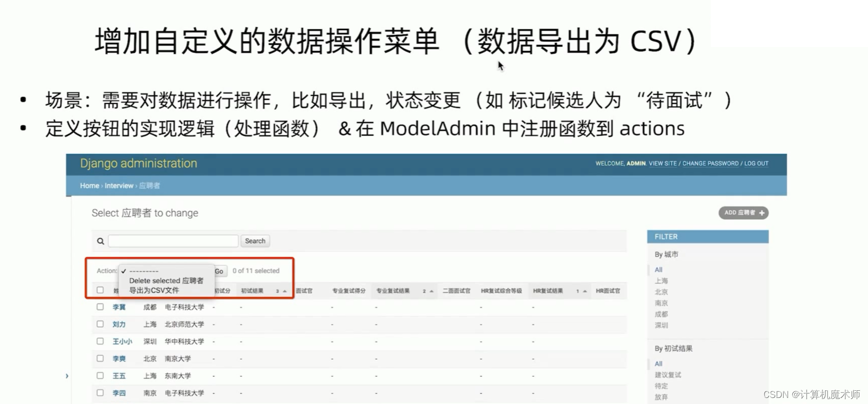Screen dimensions: 868x404
Task: Filter city by 成都 in sidebar
Action: (x=661, y=314)
